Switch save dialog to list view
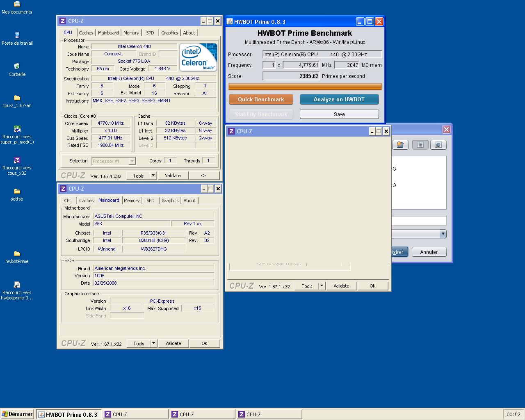This screenshot has height=420, width=525. tap(420, 145)
